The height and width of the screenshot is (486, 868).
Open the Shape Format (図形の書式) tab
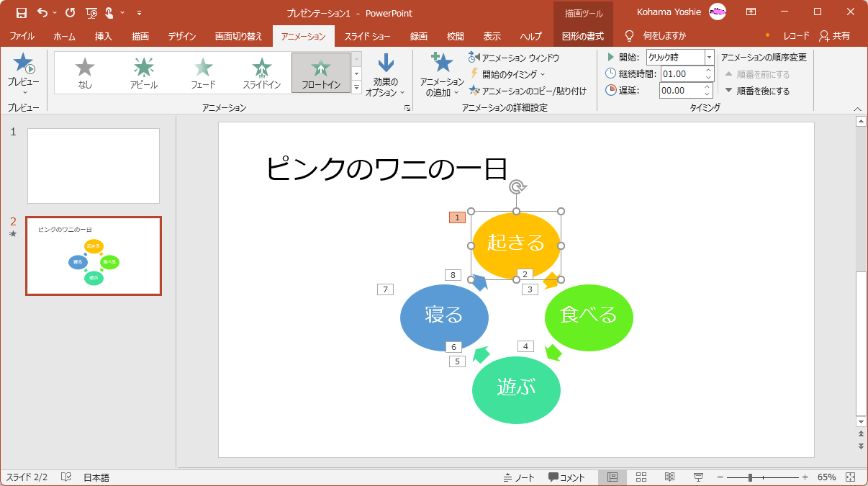583,36
